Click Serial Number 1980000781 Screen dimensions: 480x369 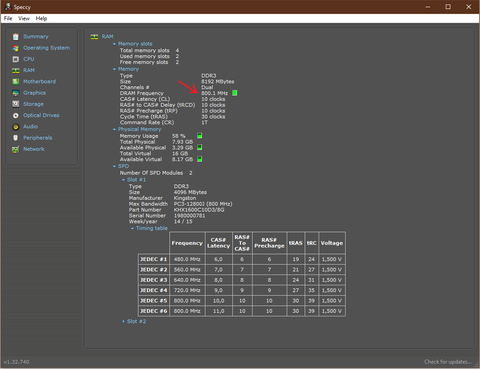pyautogui.click(x=189, y=216)
